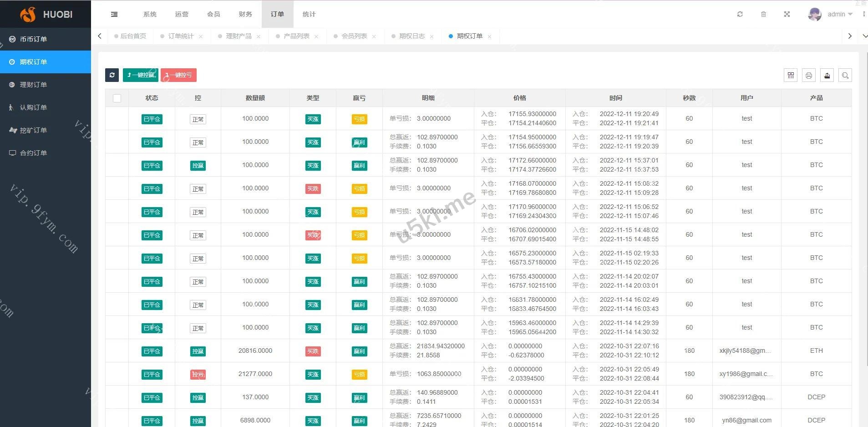Click the trash icon in top header

[x=763, y=15]
